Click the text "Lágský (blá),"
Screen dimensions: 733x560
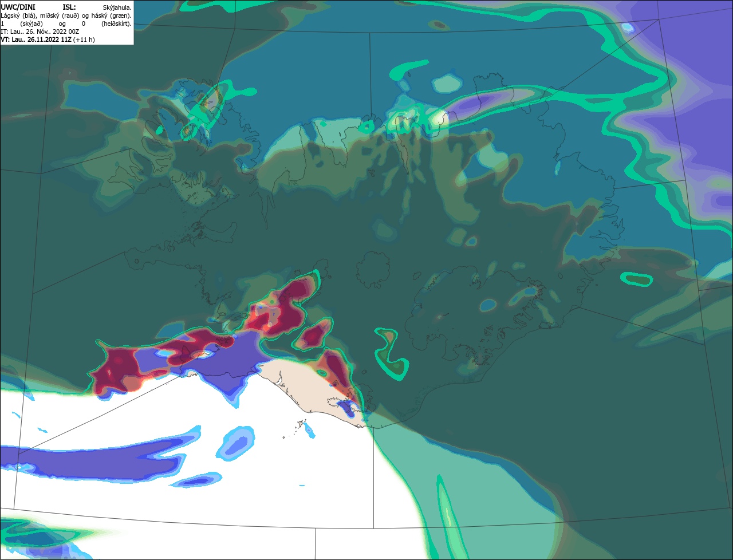point(19,16)
